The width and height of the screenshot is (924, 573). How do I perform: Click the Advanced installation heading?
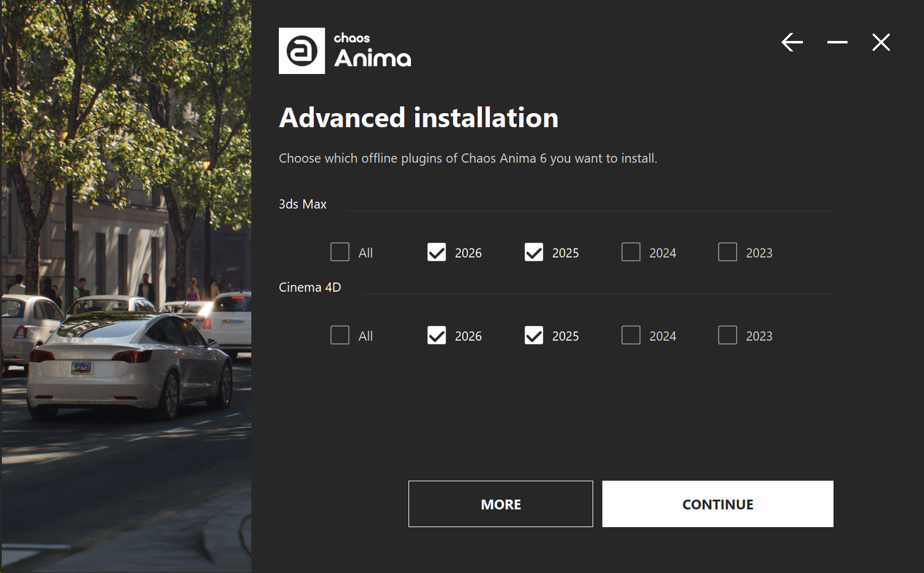(418, 117)
